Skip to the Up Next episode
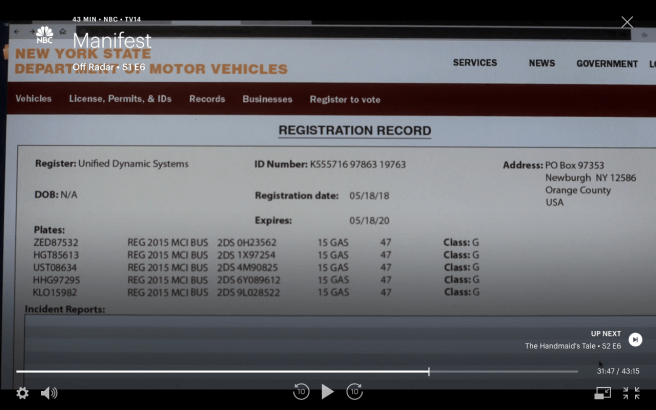This screenshot has height=410, width=656. point(635,339)
